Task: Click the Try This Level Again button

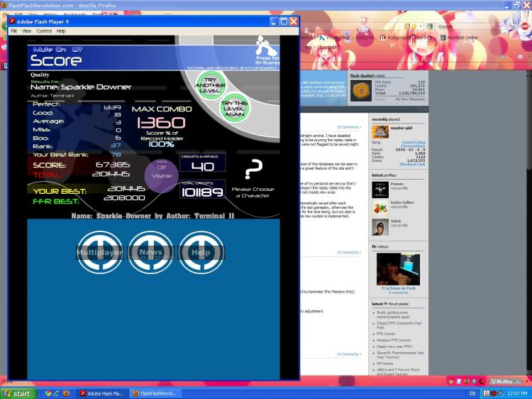Action: 234,109
